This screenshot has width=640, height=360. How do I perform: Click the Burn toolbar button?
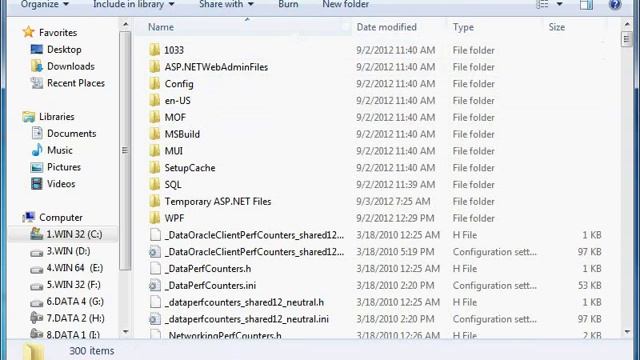click(288, 4)
